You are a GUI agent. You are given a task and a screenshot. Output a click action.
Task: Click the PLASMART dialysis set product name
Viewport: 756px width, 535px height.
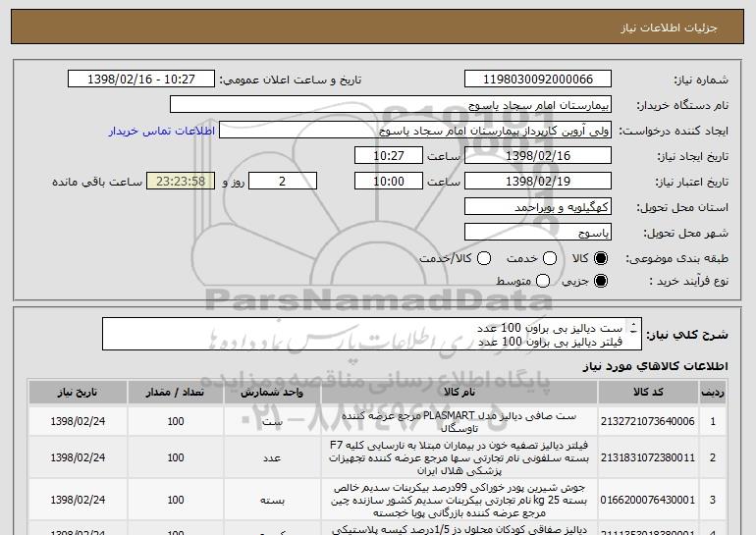point(459,422)
